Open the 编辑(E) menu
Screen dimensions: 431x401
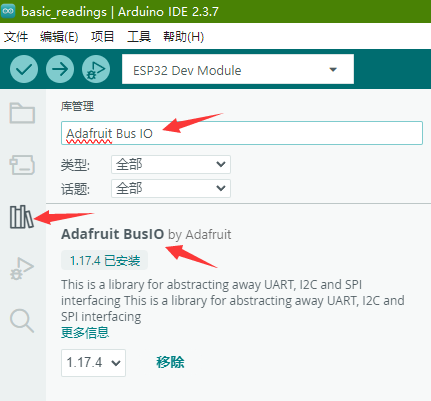[59, 36]
